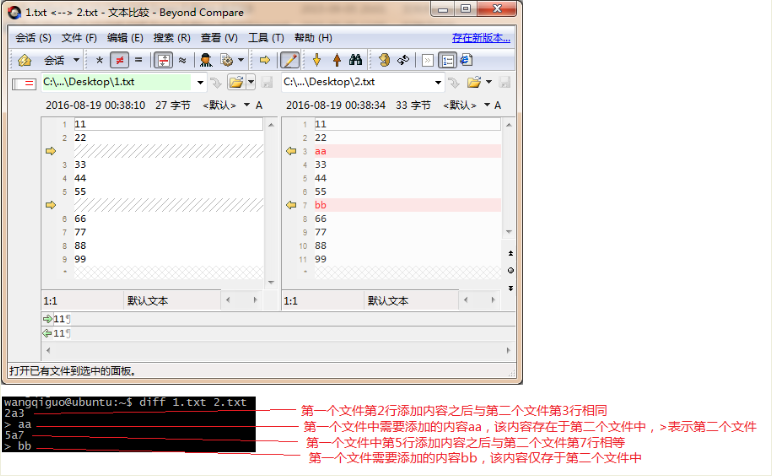The height and width of the screenshot is (476, 772).
Task: Toggle minor differences (≈) button
Action: point(182,61)
